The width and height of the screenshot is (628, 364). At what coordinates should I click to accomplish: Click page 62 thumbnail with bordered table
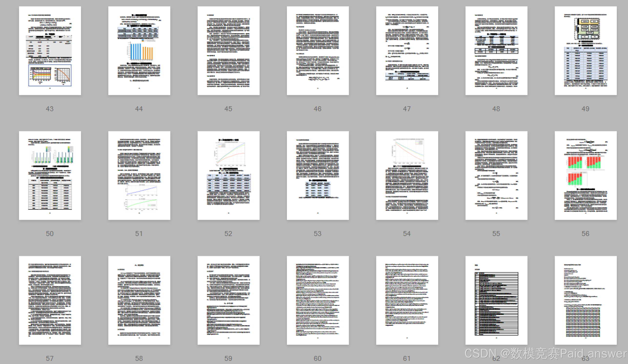tap(496, 300)
